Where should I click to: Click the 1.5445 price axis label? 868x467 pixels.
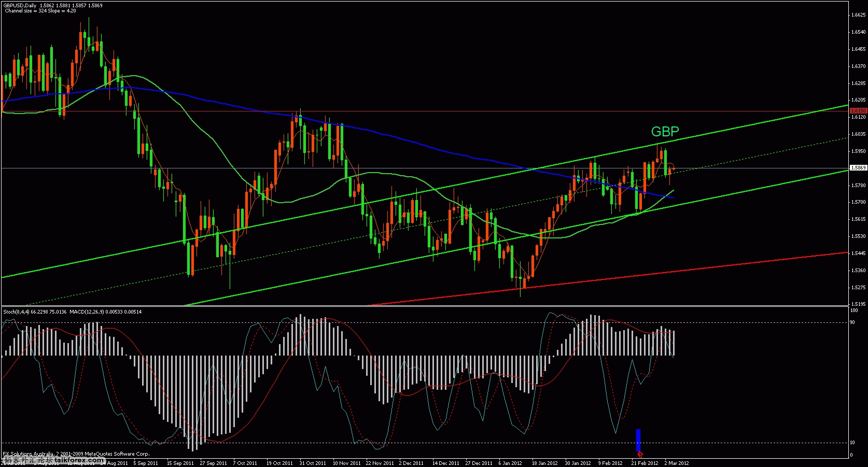click(859, 253)
